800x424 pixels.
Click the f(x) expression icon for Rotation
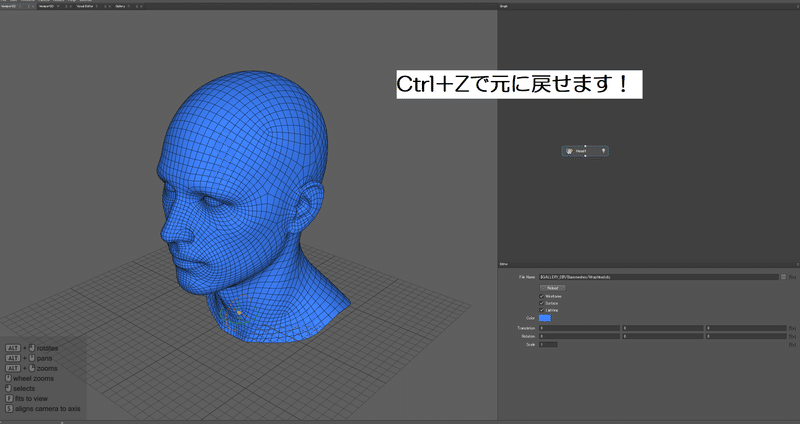pos(792,336)
